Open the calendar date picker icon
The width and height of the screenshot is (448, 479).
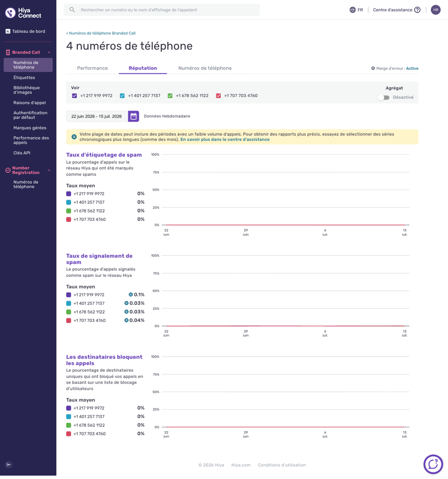coord(134,116)
